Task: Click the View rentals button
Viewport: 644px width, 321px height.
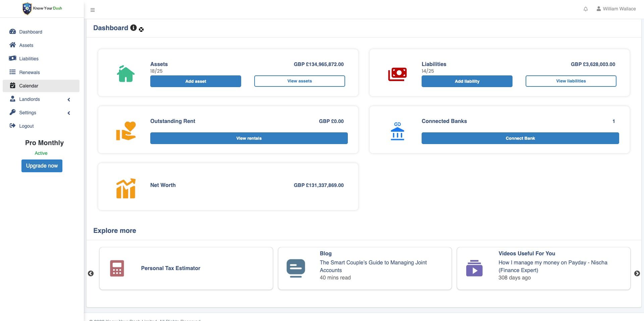Action: [249, 138]
